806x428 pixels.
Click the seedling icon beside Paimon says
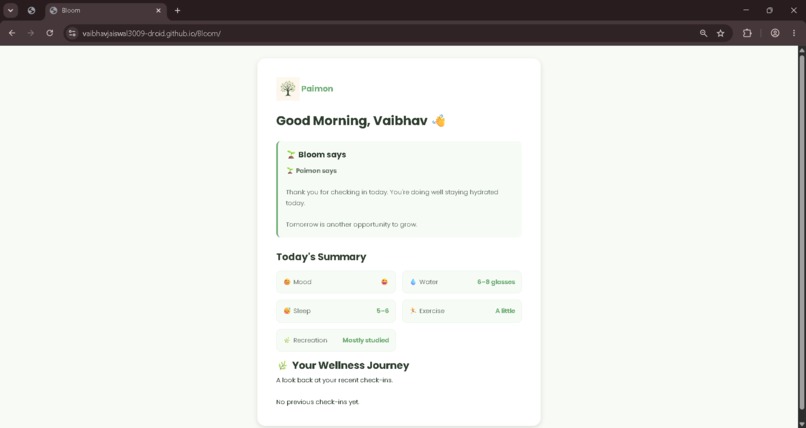(x=290, y=171)
